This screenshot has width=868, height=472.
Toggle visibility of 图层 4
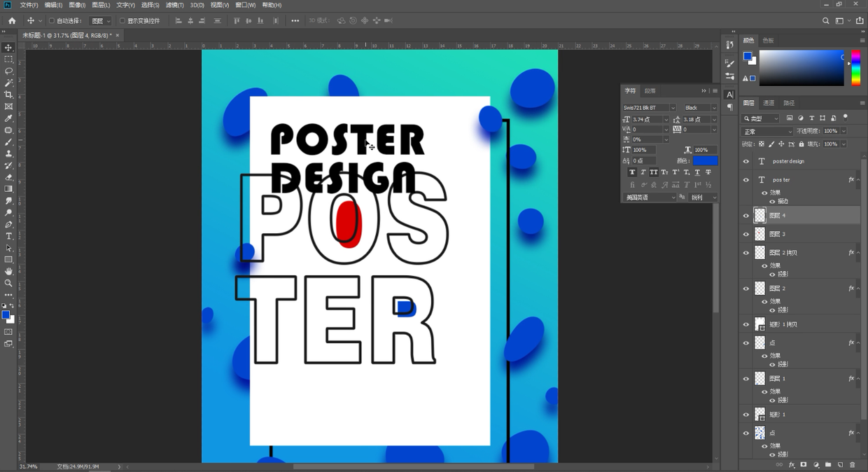(x=745, y=216)
